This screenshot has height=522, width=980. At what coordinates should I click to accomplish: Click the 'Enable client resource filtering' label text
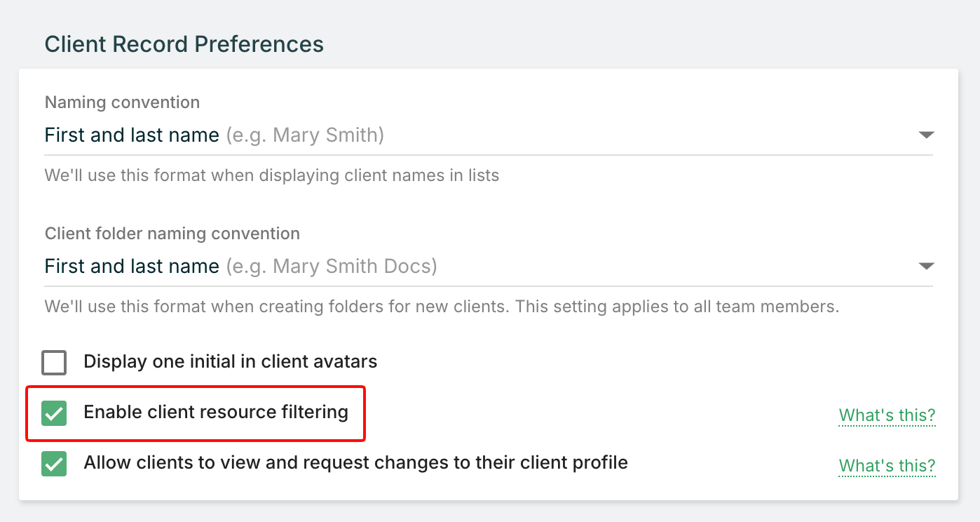[216, 412]
